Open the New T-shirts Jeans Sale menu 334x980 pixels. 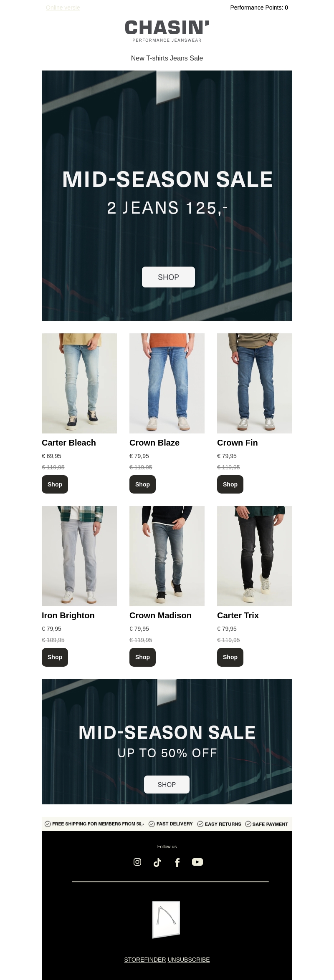(x=167, y=58)
